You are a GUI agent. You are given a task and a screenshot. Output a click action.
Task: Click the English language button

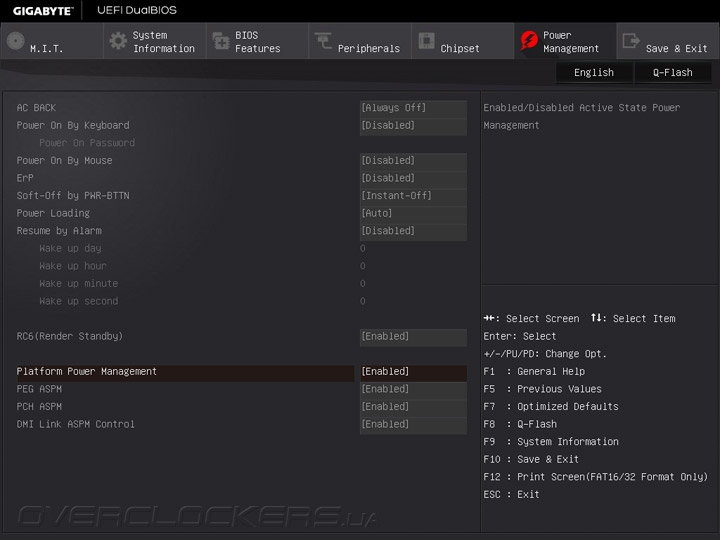[594, 73]
